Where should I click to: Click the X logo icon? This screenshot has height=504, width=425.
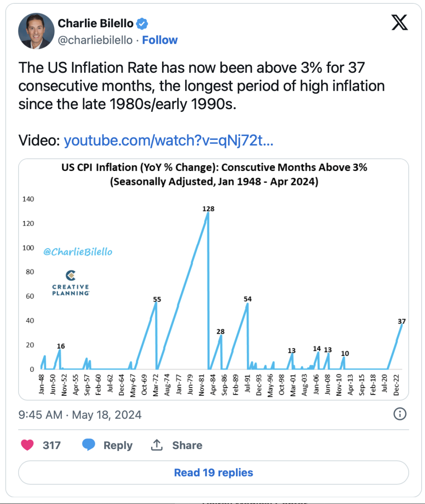[x=399, y=22]
